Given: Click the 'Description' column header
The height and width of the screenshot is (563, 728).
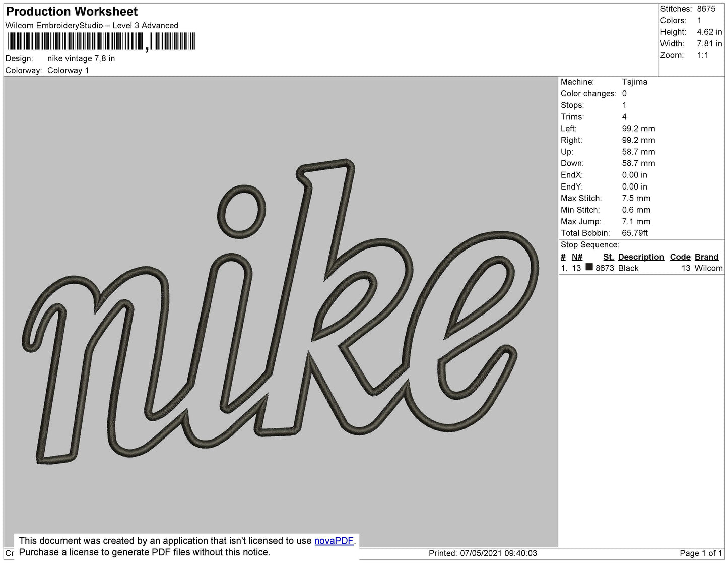Looking at the screenshot, I should tap(641, 257).
